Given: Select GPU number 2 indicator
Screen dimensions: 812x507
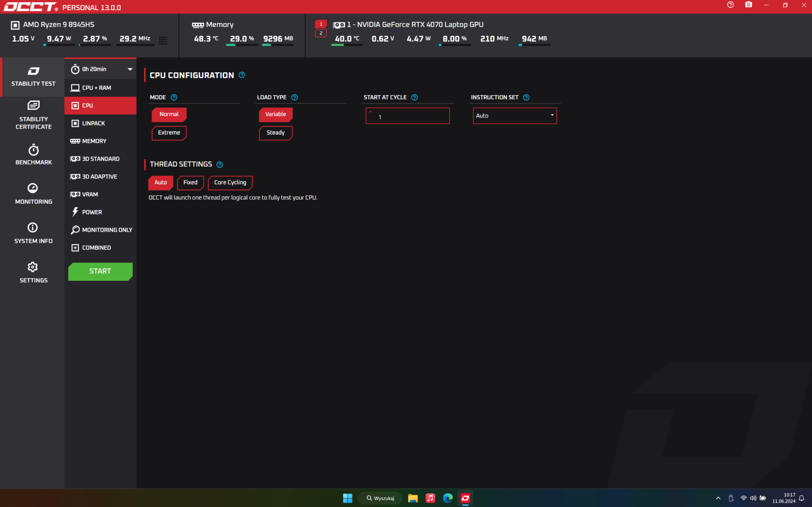Looking at the screenshot, I should pyautogui.click(x=321, y=33).
